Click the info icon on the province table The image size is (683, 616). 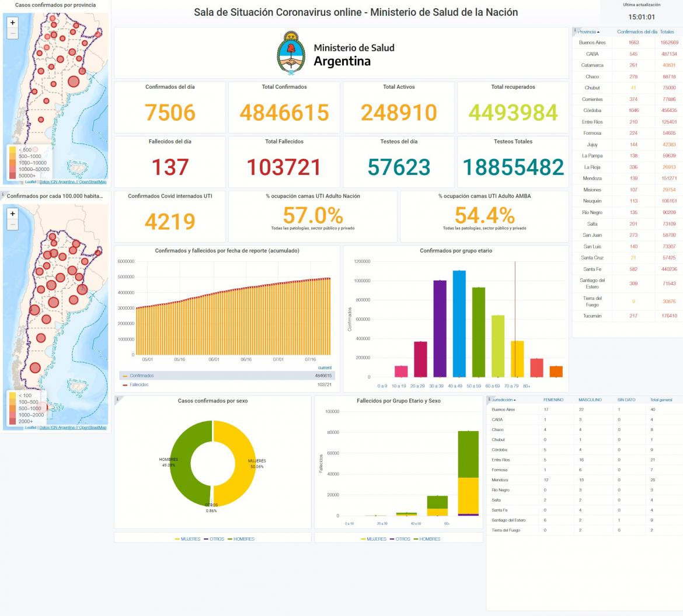point(574,30)
